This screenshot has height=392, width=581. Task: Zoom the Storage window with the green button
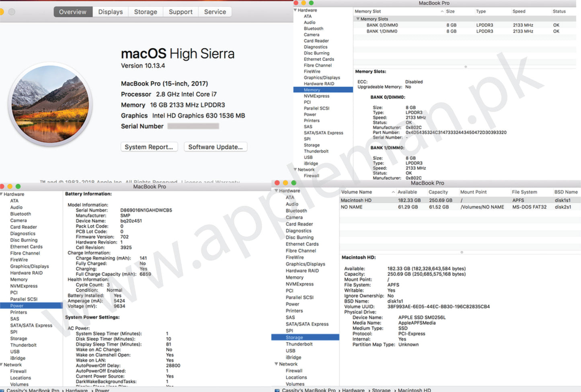click(294, 183)
